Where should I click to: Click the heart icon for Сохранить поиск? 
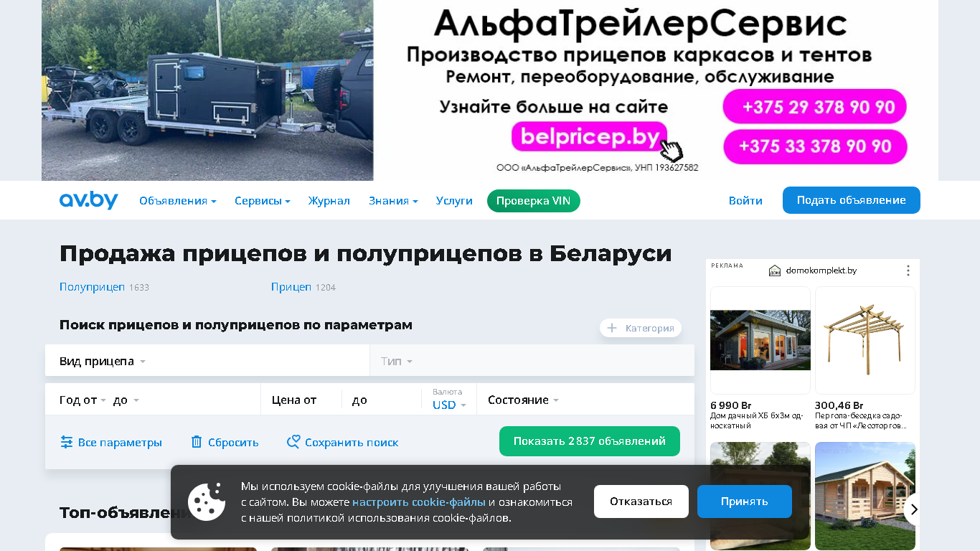point(293,442)
